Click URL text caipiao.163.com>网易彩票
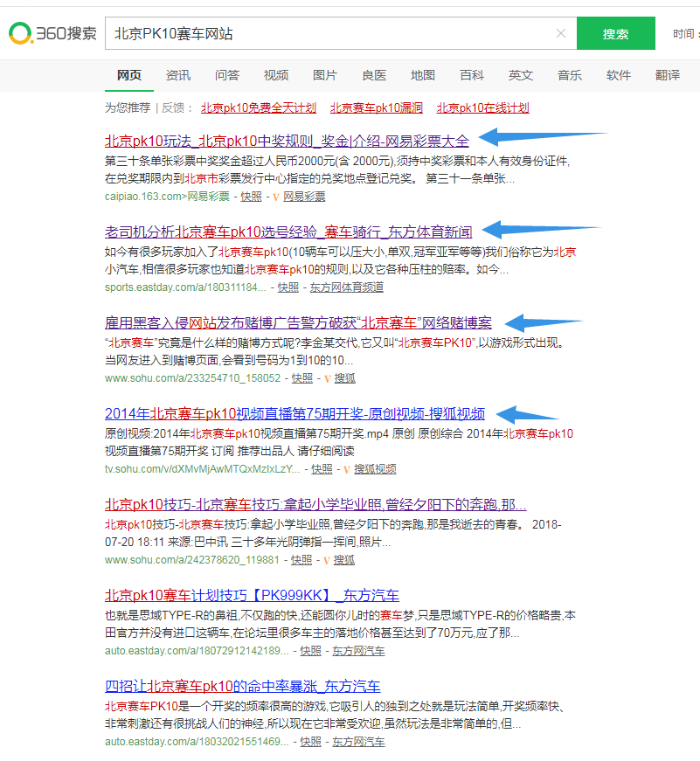700x761 pixels. [x=167, y=197]
